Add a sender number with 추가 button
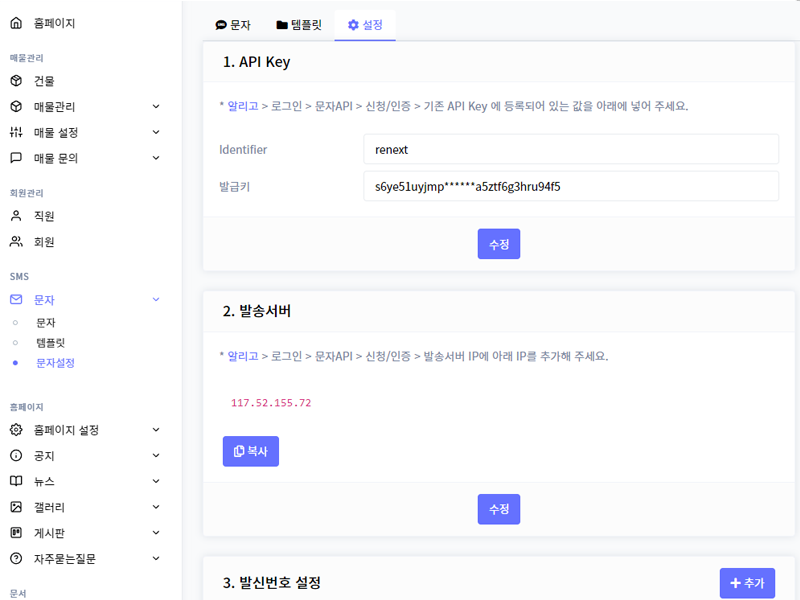 747,583
